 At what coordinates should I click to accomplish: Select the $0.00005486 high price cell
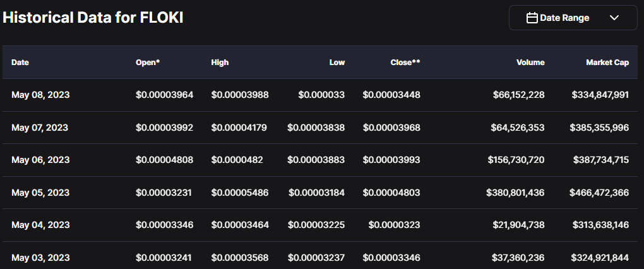point(240,193)
